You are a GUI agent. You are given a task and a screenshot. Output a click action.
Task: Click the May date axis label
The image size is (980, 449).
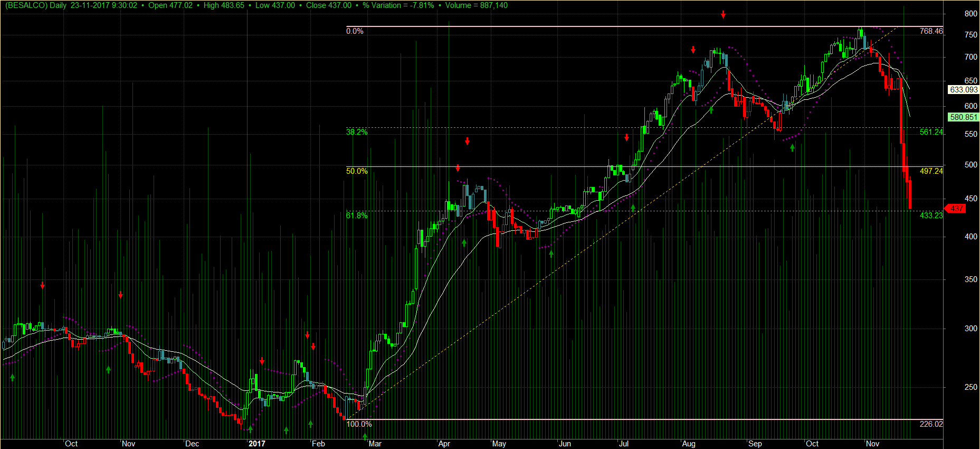pos(499,444)
